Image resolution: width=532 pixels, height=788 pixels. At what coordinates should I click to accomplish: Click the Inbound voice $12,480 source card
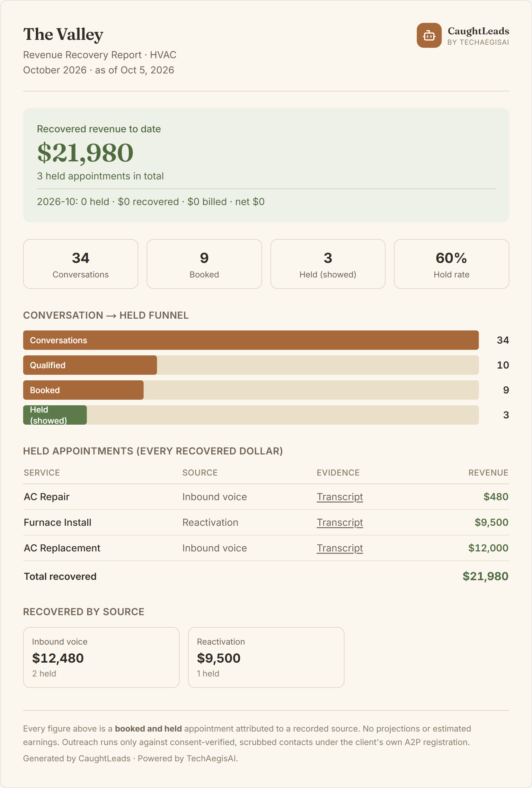101,657
